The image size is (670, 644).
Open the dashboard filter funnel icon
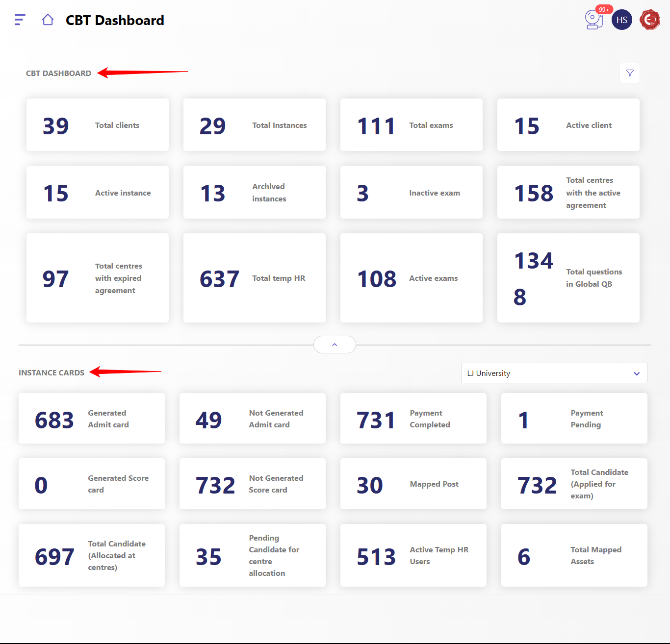click(630, 73)
